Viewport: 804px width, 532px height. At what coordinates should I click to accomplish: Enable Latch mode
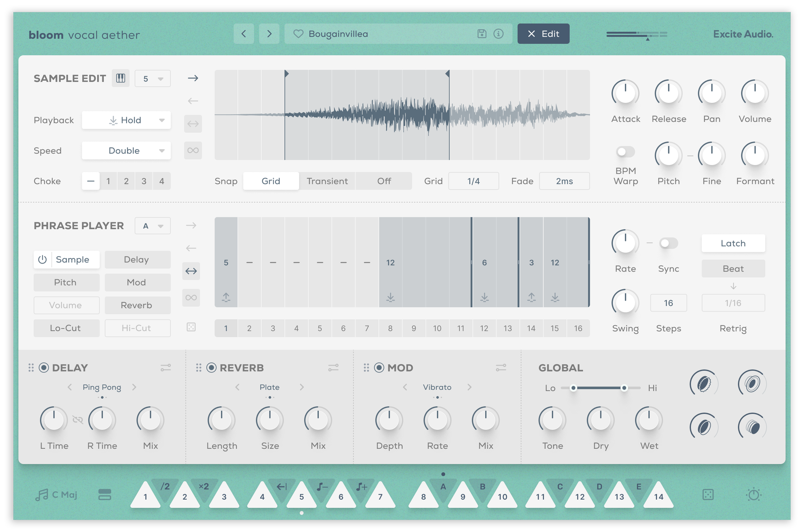tap(733, 243)
